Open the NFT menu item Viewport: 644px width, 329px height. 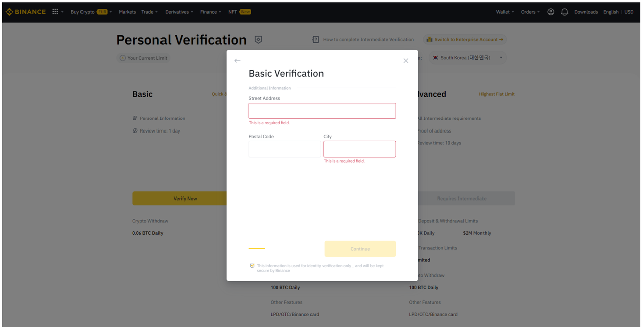point(239,12)
